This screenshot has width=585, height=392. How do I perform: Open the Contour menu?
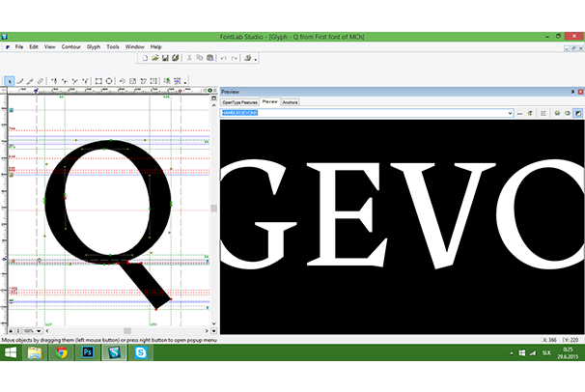pos(70,46)
